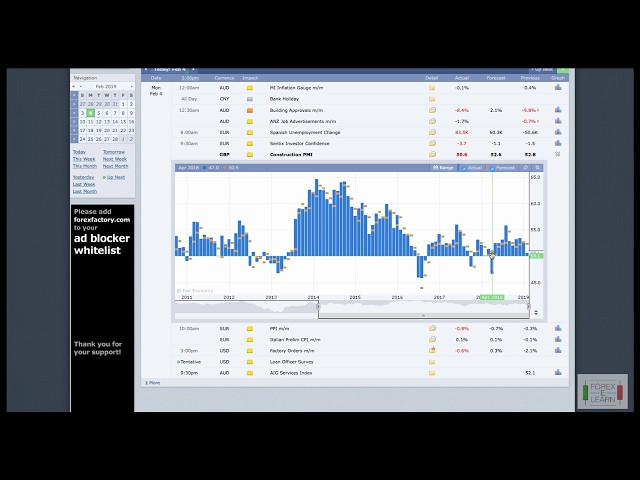640x480 pixels.
Task: Open detail folder for PPI m/m
Action: (432, 329)
